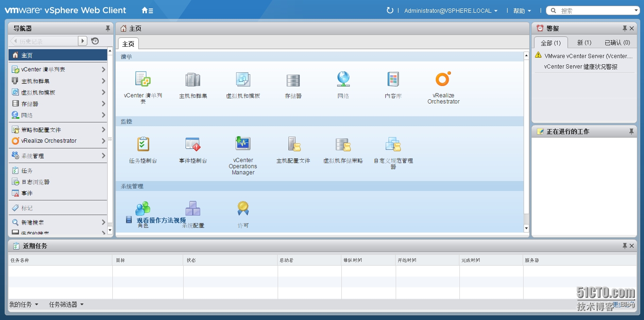Open the 我的任务 dropdown

point(24,304)
